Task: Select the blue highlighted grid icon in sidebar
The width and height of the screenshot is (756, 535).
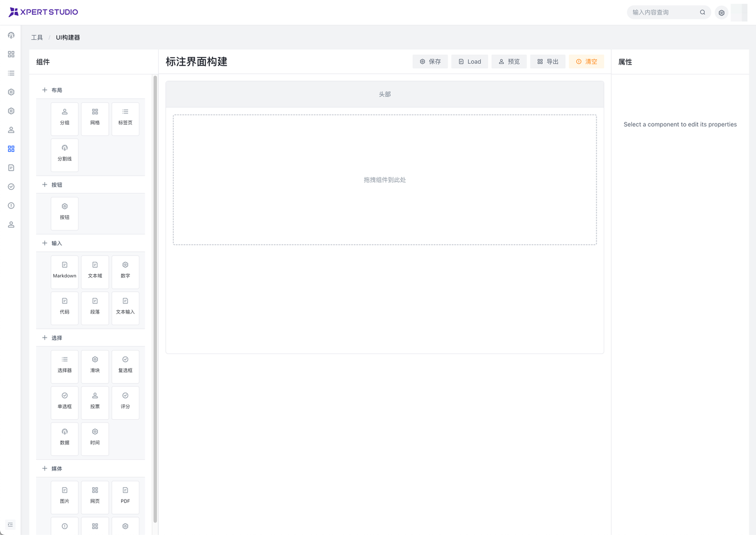Action: tap(11, 149)
